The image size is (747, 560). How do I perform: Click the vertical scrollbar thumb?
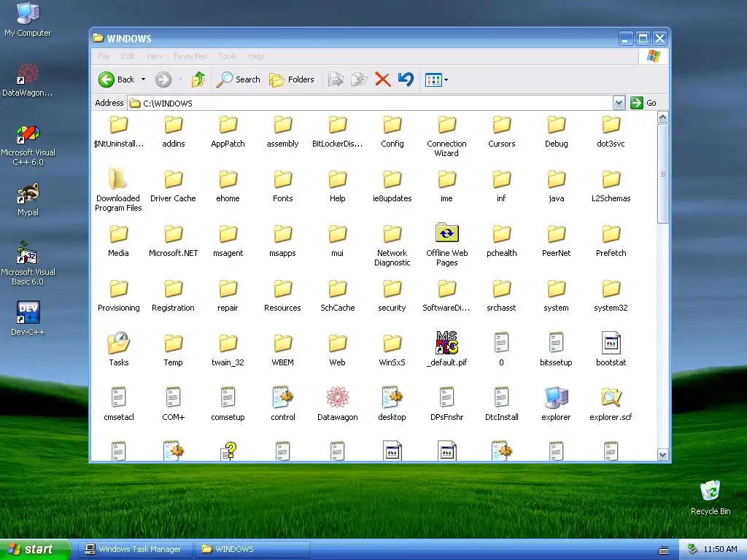(x=662, y=174)
